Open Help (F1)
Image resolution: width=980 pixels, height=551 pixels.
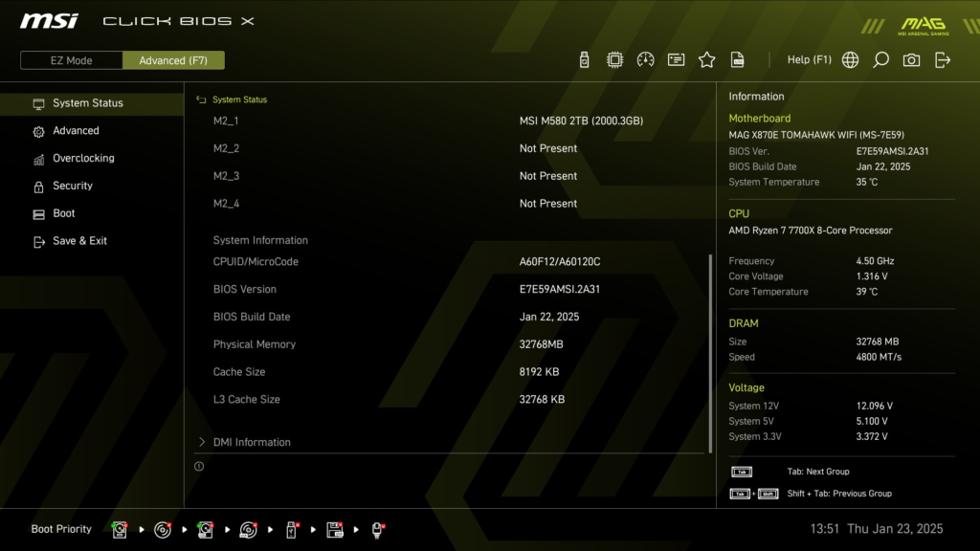[809, 60]
